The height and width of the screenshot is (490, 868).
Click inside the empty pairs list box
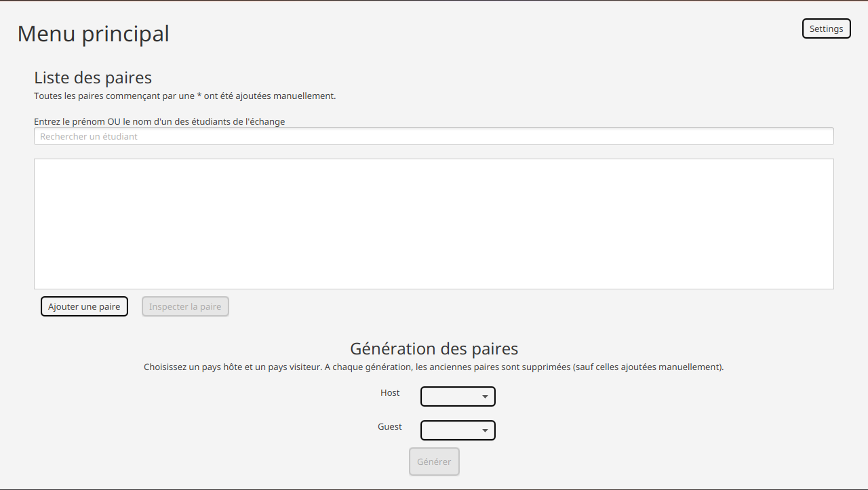point(433,224)
